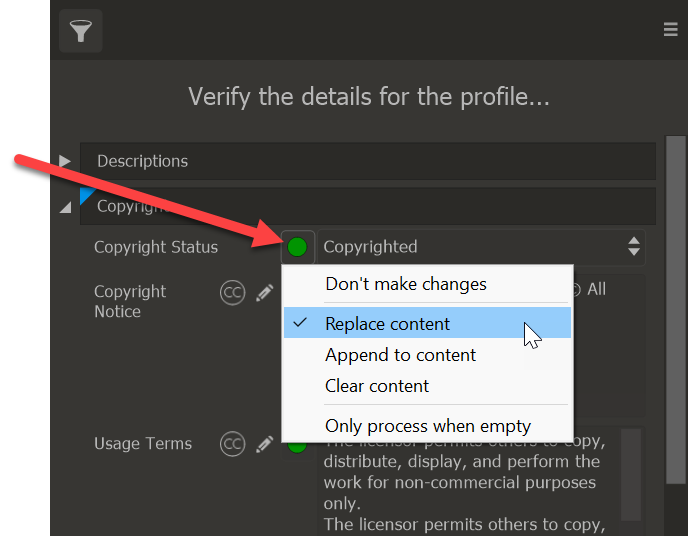Click the Copyright Status stepper arrows

634,247
